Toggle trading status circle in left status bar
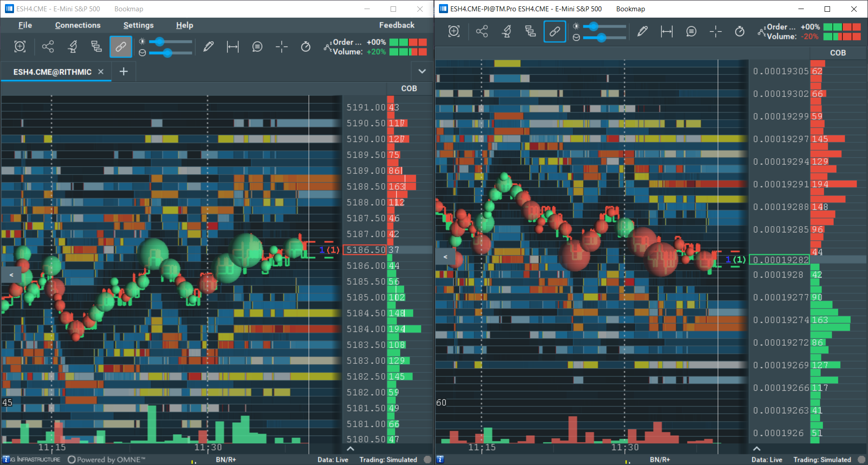 click(427, 460)
